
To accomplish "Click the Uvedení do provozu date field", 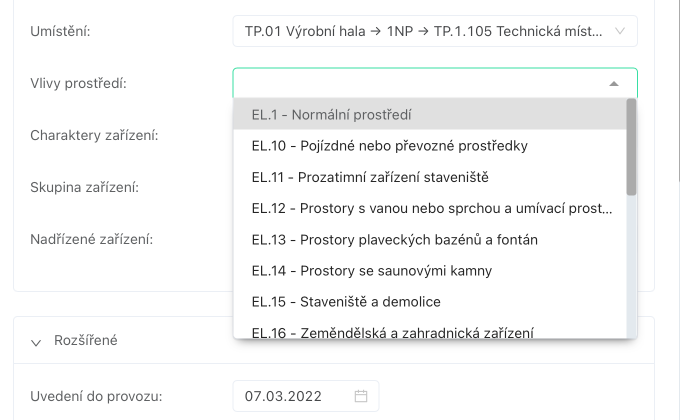I will click(x=296, y=396).
